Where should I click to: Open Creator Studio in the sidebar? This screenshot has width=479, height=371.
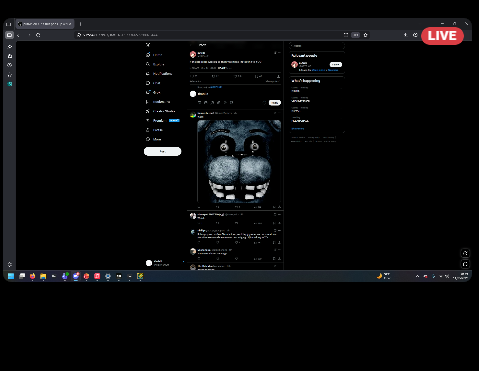tap(160, 111)
